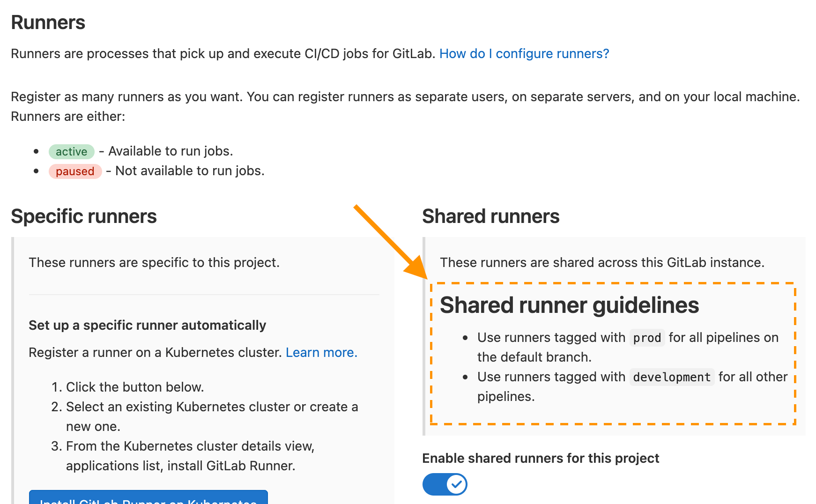Click the Runners page title
816x504 pixels.
48,22
